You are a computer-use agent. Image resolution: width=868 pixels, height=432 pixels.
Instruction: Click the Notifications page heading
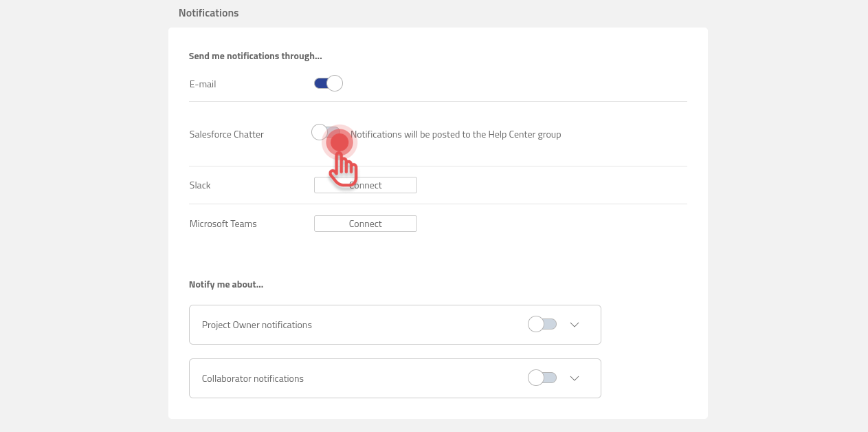(x=208, y=12)
